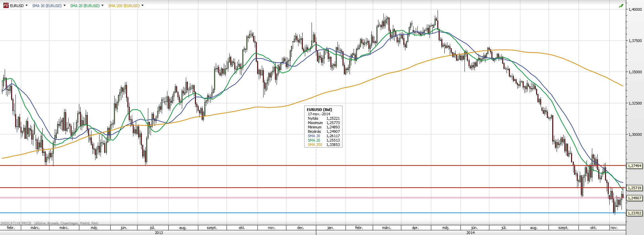This screenshot has width=644, height=235.
Task: Click the 1,30000 price axis value
Action: coord(635,134)
